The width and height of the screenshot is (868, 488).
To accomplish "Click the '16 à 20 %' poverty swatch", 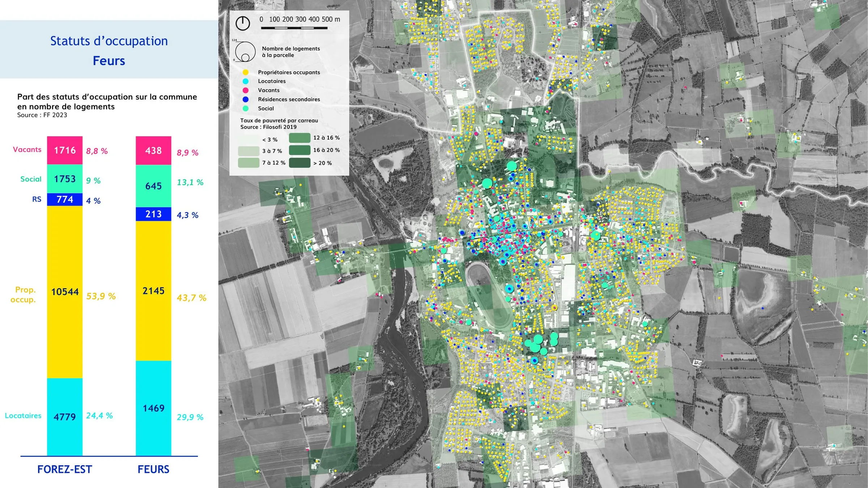I will pos(300,150).
